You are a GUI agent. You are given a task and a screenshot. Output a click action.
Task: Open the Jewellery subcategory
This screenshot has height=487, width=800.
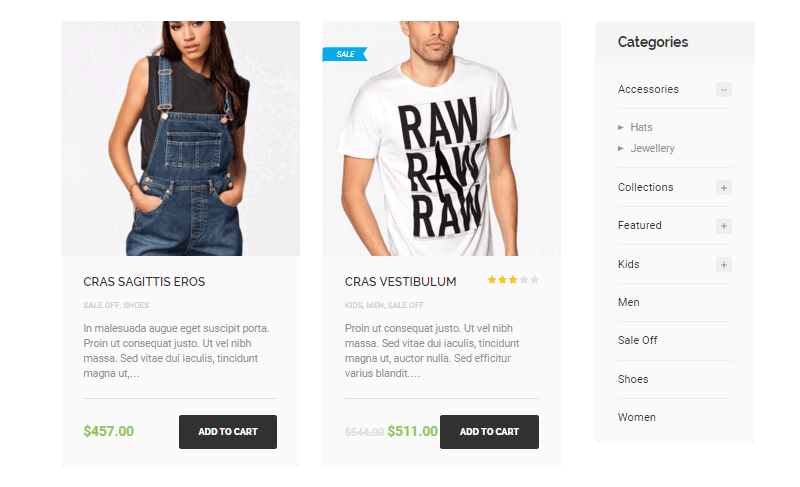click(652, 148)
